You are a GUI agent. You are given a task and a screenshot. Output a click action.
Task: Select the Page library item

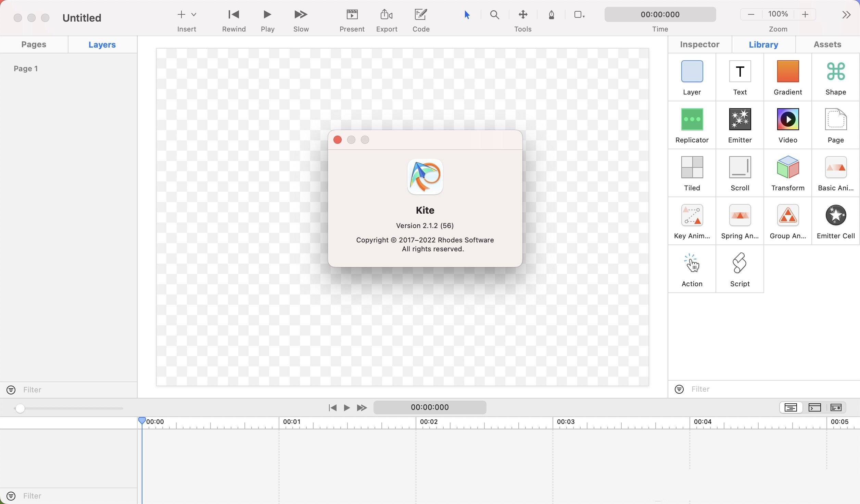(836, 125)
